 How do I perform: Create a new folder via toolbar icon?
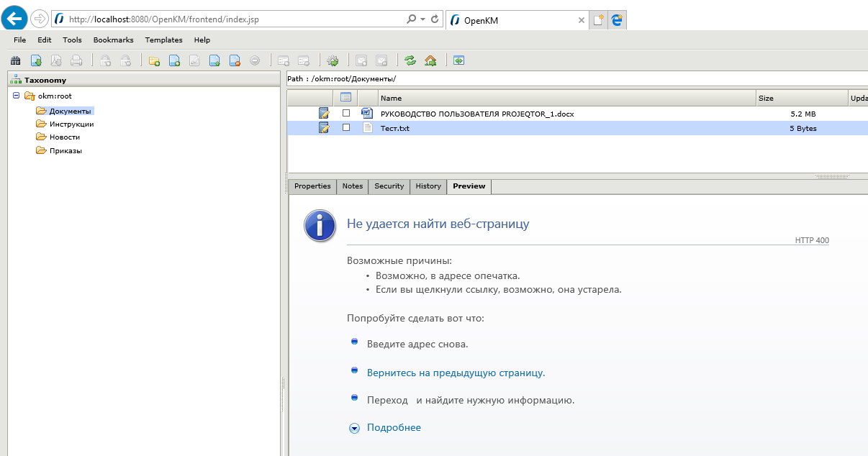[154, 60]
